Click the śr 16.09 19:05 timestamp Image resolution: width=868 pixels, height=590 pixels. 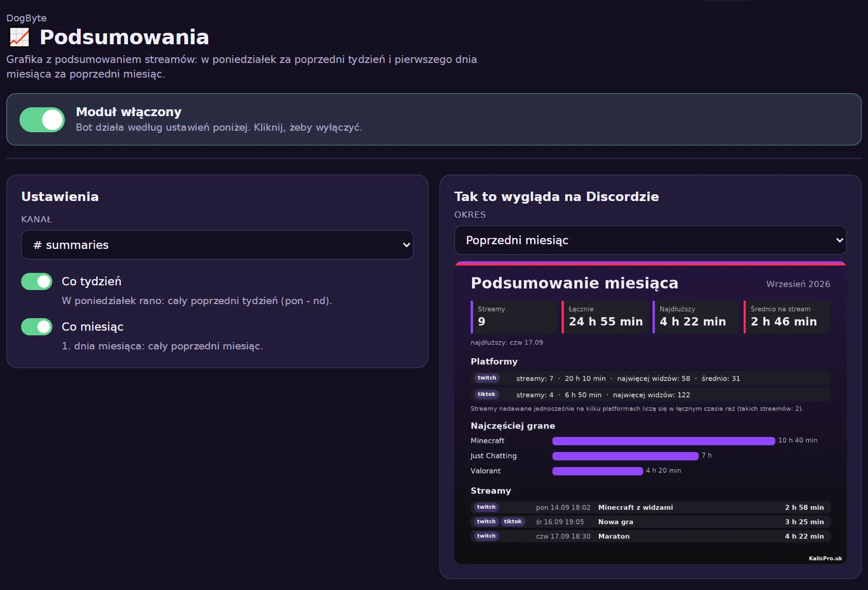point(560,522)
